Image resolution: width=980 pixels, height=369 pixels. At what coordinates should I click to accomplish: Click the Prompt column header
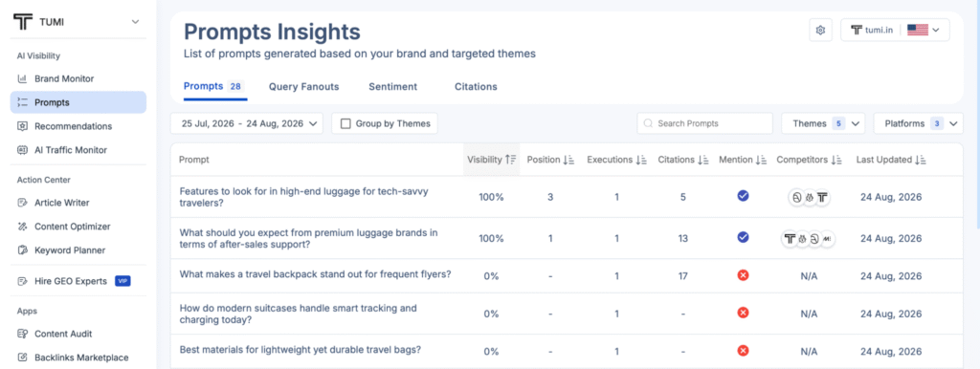click(193, 160)
